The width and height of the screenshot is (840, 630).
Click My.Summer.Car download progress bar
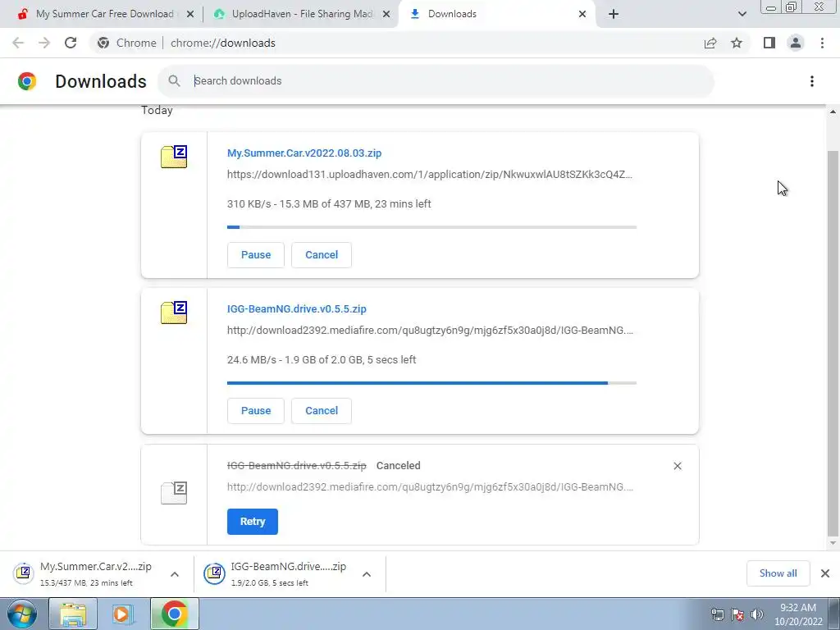pyautogui.click(x=431, y=227)
